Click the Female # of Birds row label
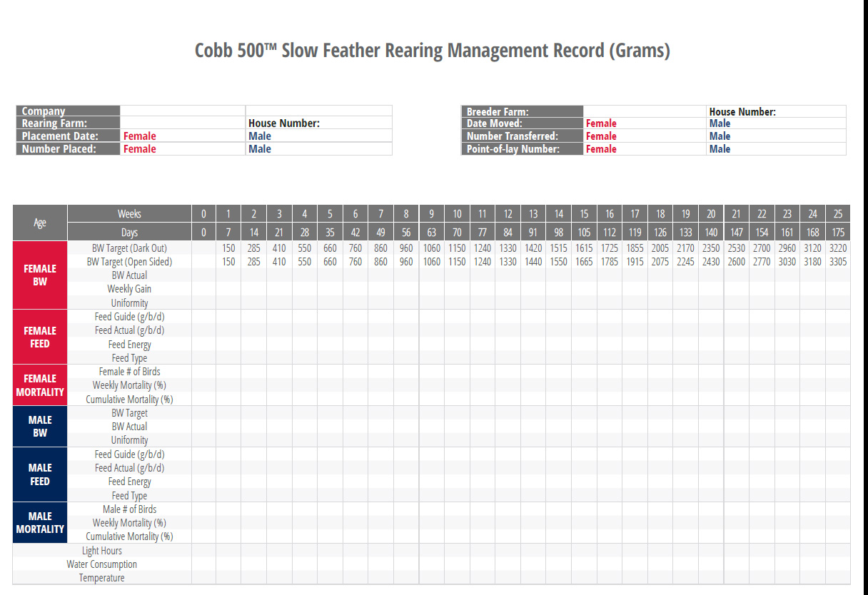868x595 pixels. click(129, 372)
